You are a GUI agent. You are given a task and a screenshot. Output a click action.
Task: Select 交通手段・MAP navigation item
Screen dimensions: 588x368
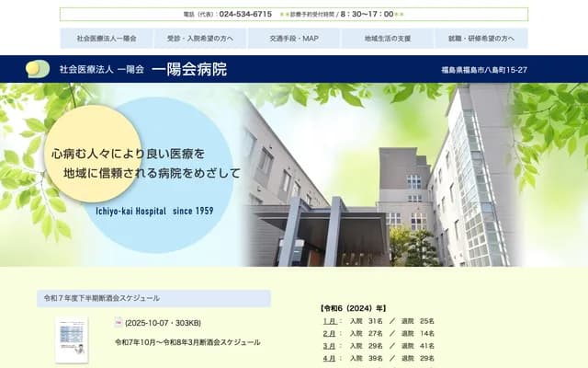[293, 39]
